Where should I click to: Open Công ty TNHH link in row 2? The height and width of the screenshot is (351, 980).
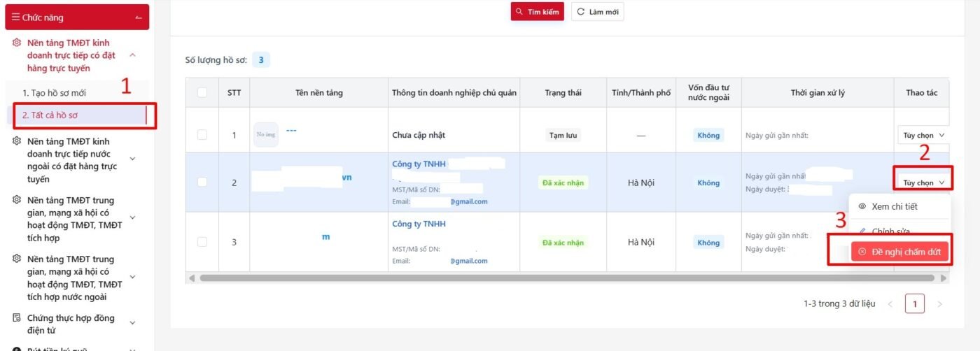[x=419, y=164]
